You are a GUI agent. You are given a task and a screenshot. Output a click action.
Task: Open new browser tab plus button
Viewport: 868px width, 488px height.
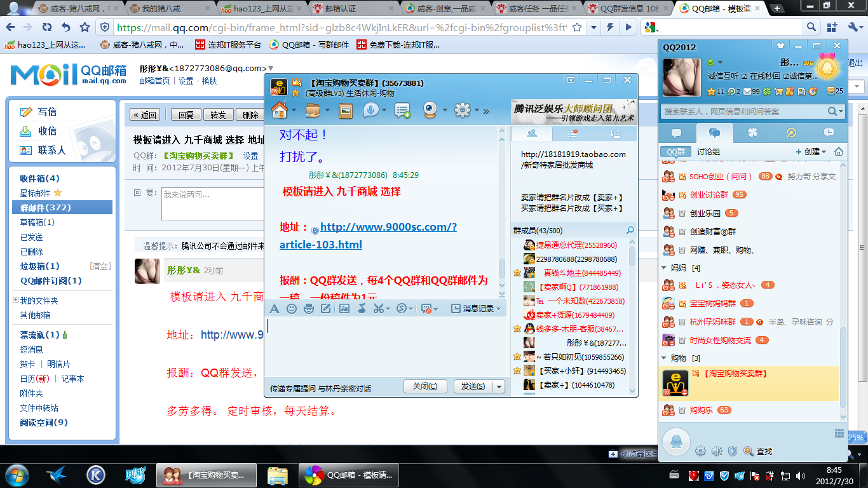coord(776,8)
